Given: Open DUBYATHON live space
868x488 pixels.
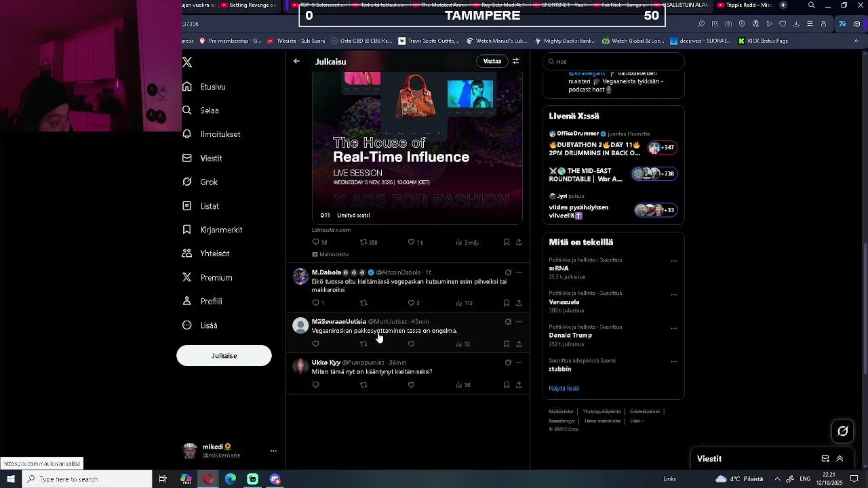Looking at the screenshot, I should [613, 144].
